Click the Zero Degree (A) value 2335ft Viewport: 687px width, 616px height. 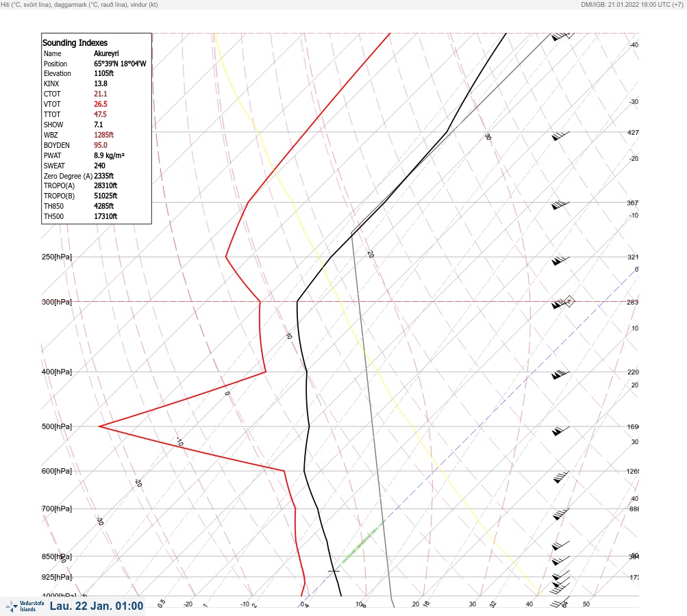click(103, 176)
